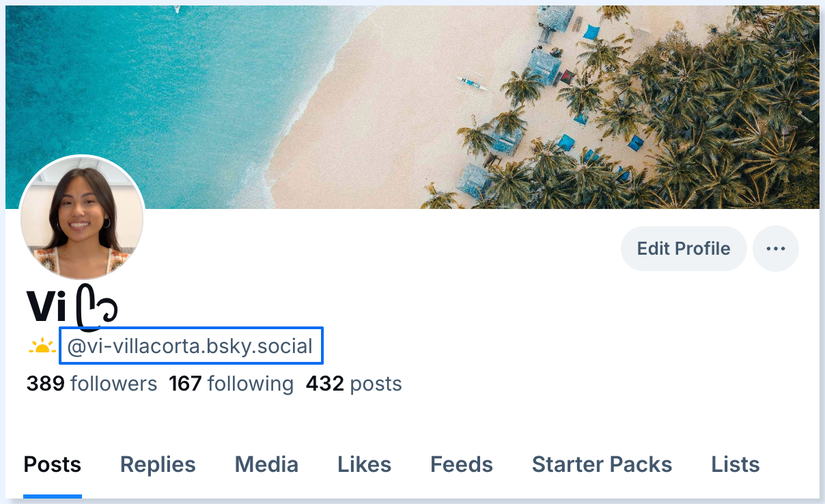Click the blue underline below Posts tab
The height and width of the screenshot is (504, 825).
click(53, 496)
